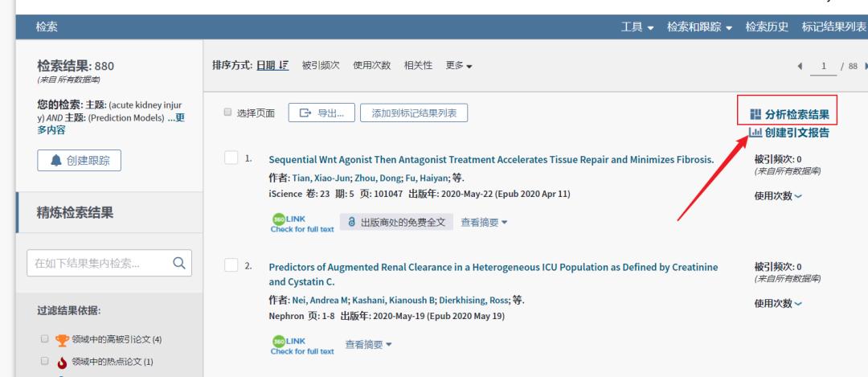The width and height of the screenshot is (868, 377).
Task: Sort results by 日期
Action: tap(272, 65)
